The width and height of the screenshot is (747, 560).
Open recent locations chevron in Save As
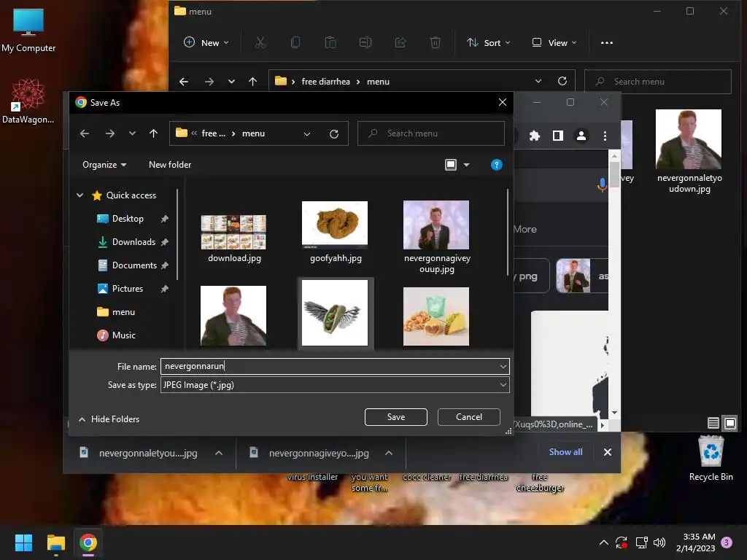[x=133, y=134]
